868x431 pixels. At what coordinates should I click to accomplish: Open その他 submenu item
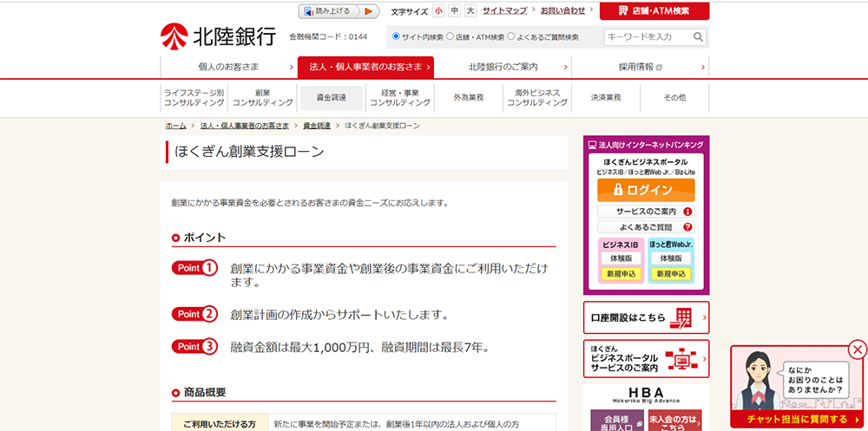pos(674,98)
